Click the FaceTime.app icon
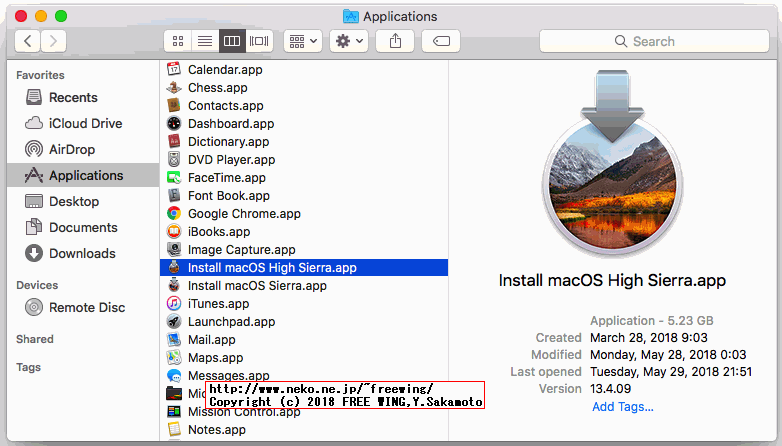Image resolution: width=782 pixels, height=446 pixels. pyautogui.click(x=174, y=177)
